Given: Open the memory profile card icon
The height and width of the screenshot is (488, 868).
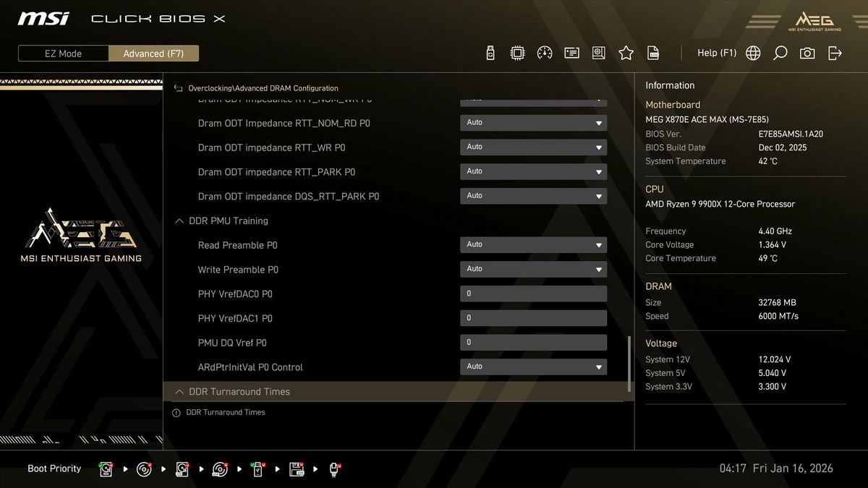Looking at the screenshot, I should coord(571,53).
